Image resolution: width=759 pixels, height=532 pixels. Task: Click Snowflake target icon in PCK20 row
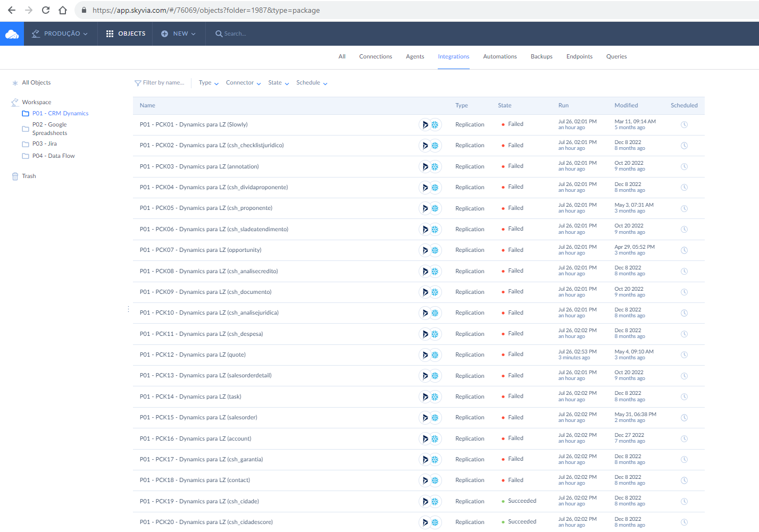(435, 522)
